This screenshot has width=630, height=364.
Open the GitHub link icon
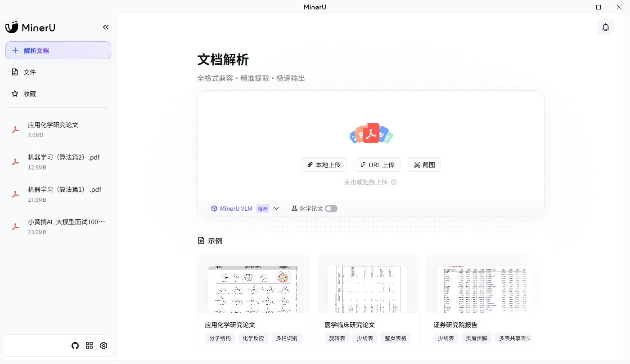pyautogui.click(x=75, y=346)
